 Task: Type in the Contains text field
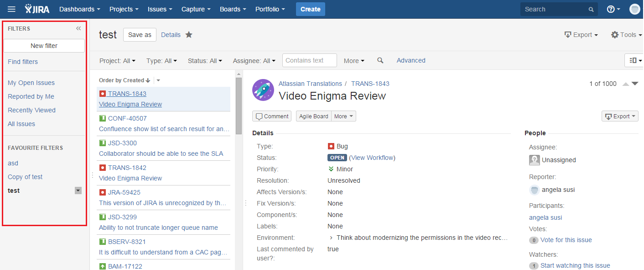[309, 60]
